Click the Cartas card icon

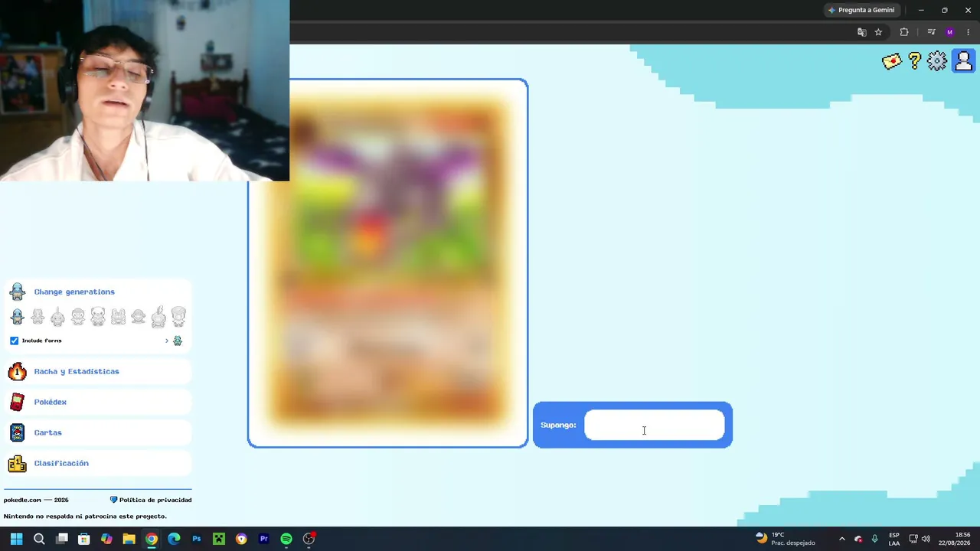tap(17, 432)
